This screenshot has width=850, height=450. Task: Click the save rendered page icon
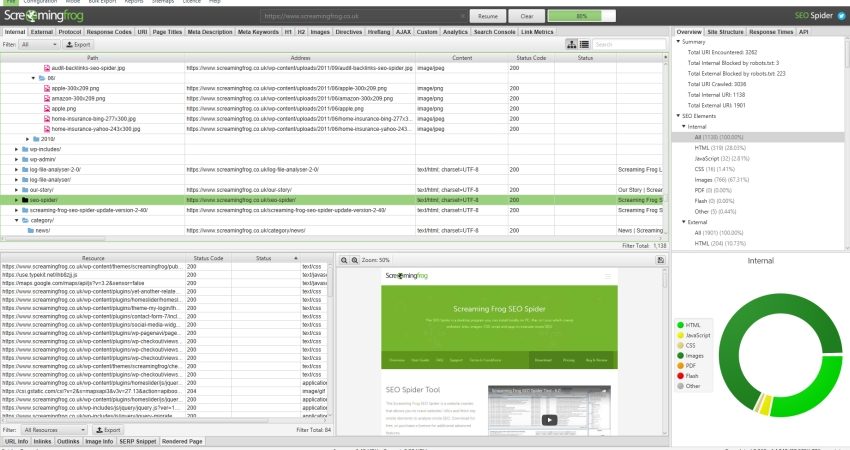(660, 260)
